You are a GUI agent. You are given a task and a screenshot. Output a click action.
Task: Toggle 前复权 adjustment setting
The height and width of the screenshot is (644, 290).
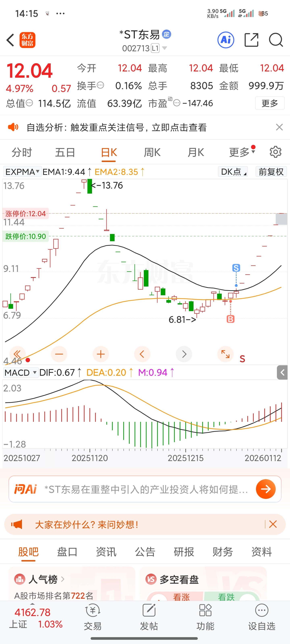(x=271, y=172)
